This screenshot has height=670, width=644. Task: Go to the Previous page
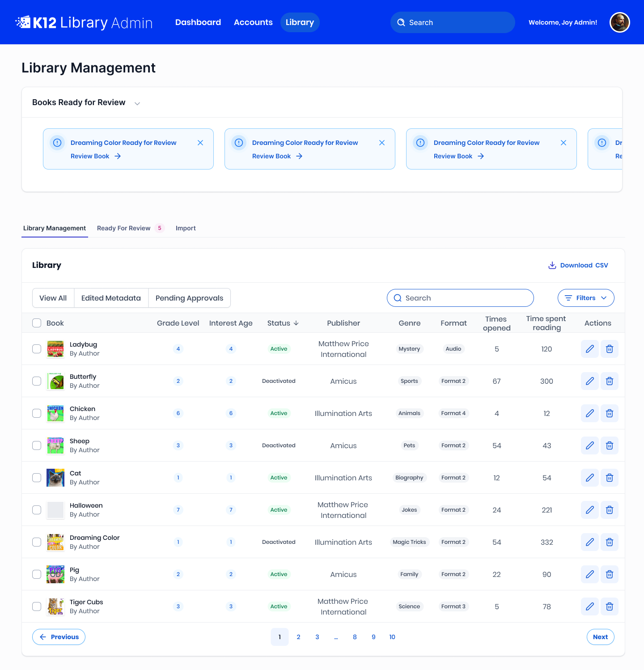(x=59, y=637)
